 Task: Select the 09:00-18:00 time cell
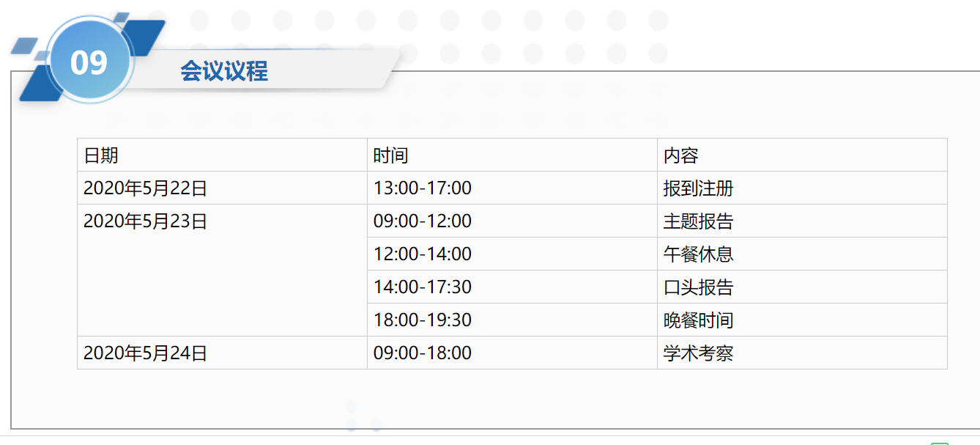pos(512,353)
